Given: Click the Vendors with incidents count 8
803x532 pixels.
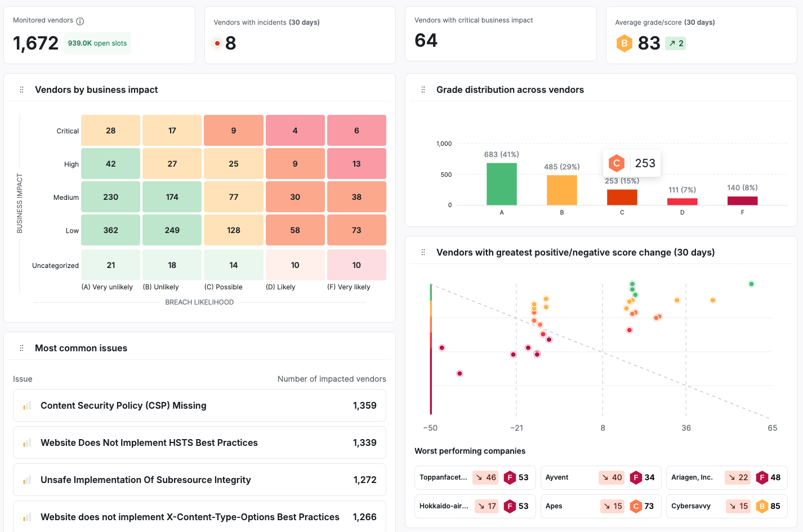Looking at the screenshot, I should pyautogui.click(x=230, y=43).
